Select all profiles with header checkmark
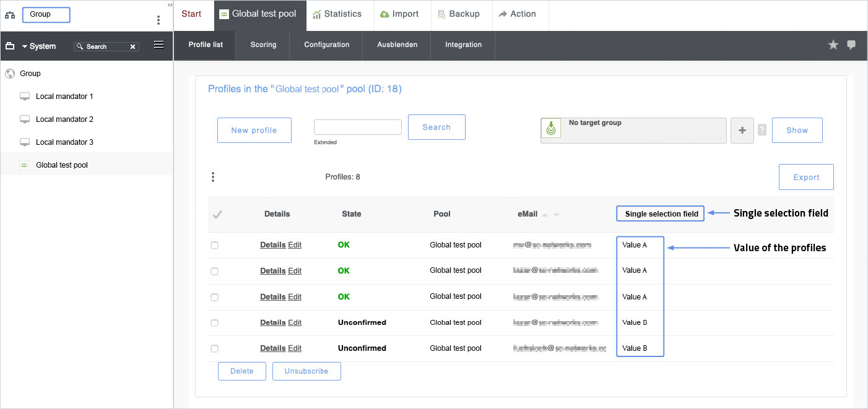868x409 pixels. pos(217,215)
